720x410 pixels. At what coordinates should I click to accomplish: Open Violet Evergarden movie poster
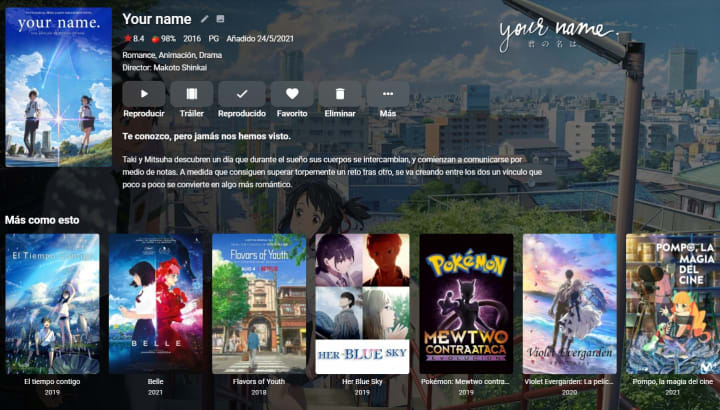(569, 304)
